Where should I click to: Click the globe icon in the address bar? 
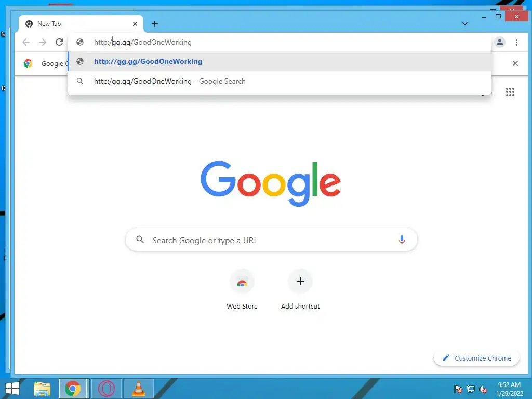[80, 42]
